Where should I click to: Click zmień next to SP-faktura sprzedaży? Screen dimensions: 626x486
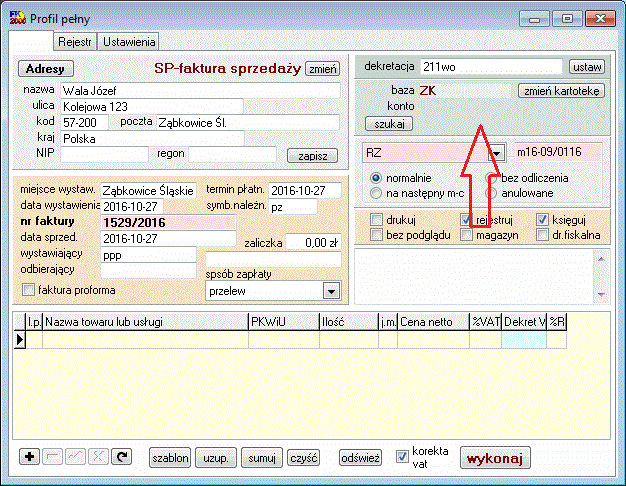(x=323, y=69)
